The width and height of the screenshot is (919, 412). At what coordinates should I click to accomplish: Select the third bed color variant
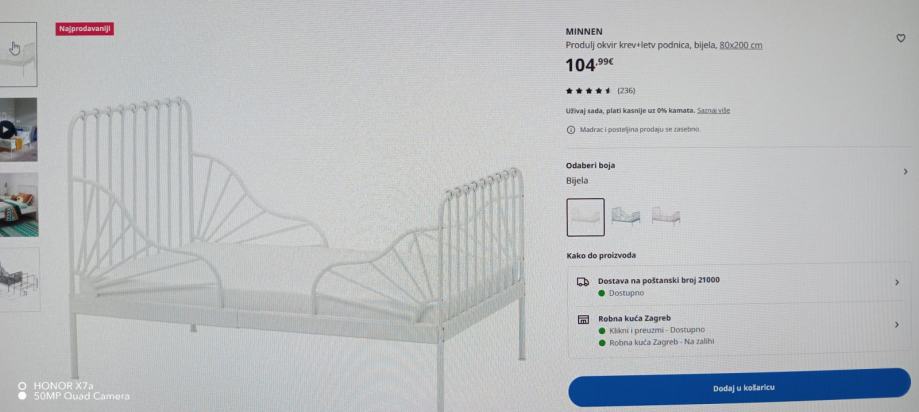[x=666, y=216]
